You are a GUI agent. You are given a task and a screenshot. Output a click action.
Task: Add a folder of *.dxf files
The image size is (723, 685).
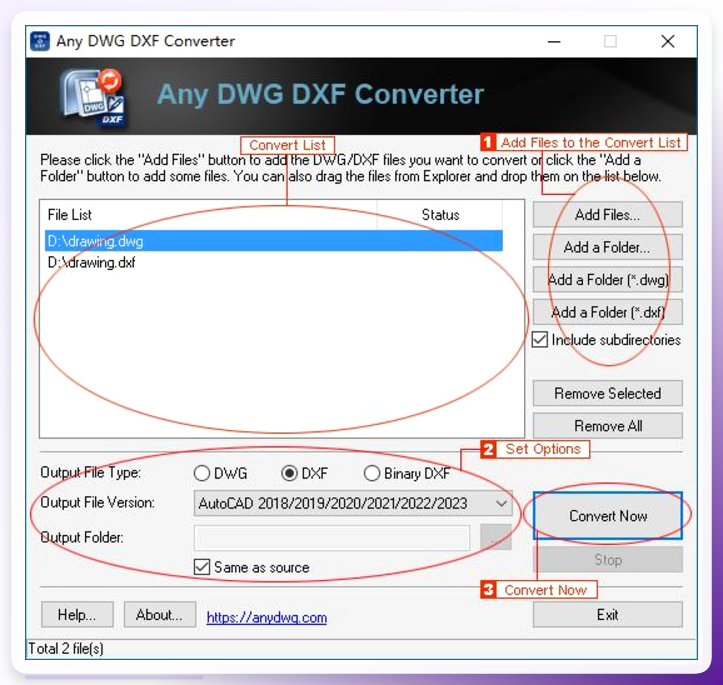pyautogui.click(x=607, y=312)
